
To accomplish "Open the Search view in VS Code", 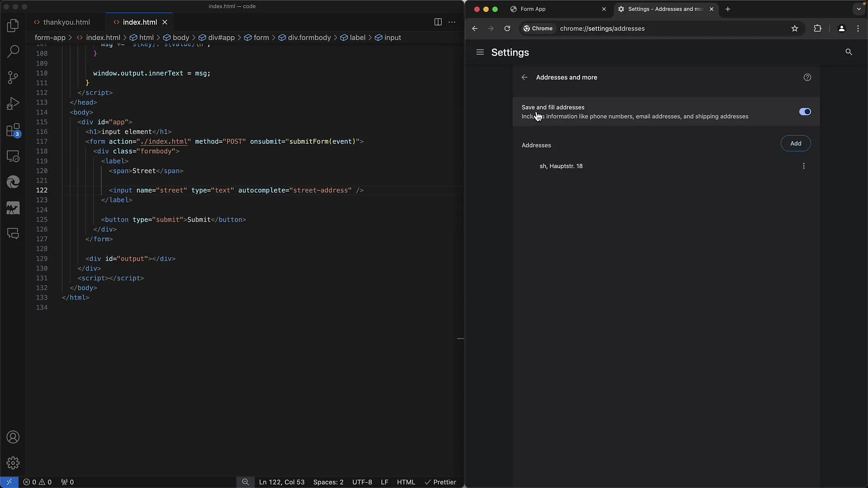I will tap(13, 52).
